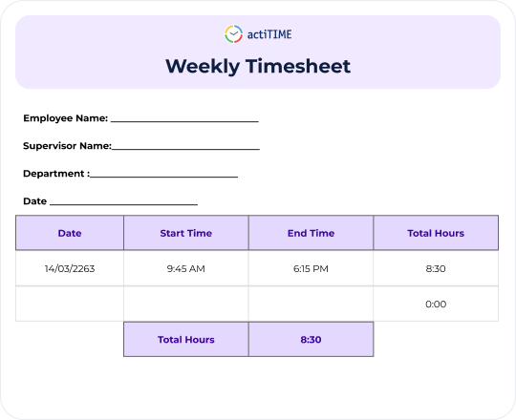Click the Employee Name blank line
Viewport: 516px width, 420px height.
pos(184,121)
